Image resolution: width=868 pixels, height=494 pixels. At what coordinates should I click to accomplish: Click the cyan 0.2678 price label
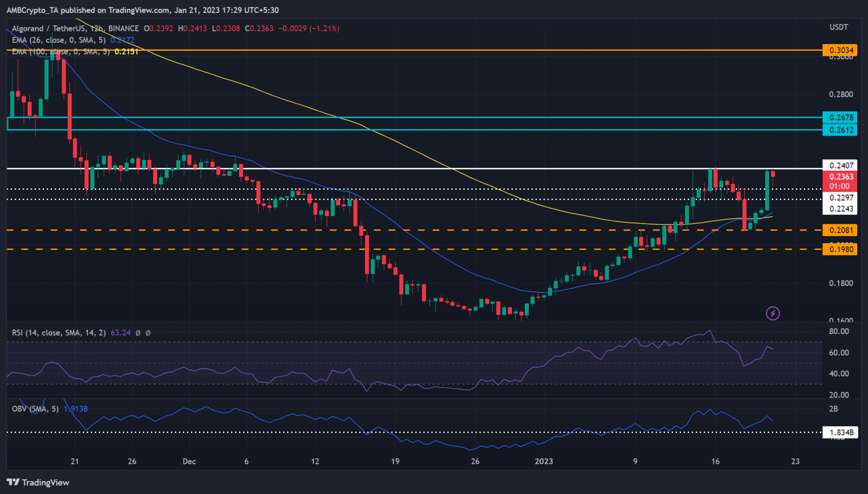click(840, 118)
